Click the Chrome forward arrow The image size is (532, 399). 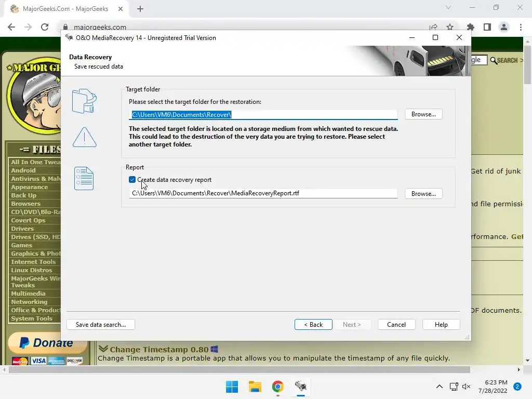28,27
